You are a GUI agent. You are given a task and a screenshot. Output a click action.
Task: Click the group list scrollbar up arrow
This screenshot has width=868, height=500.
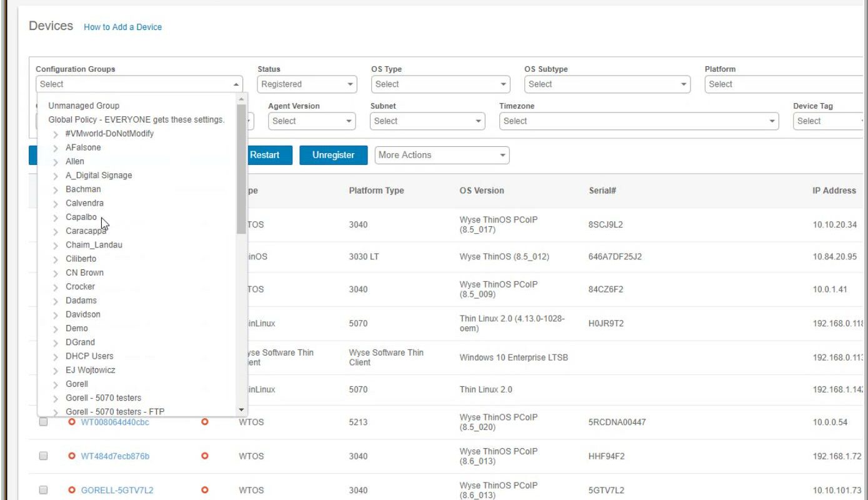pos(242,99)
